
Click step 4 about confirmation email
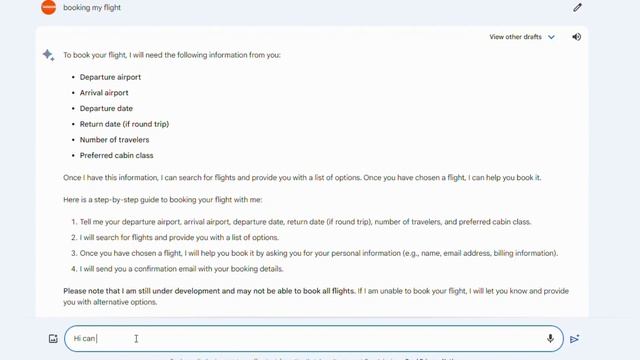pyautogui.click(x=181, y=269)
